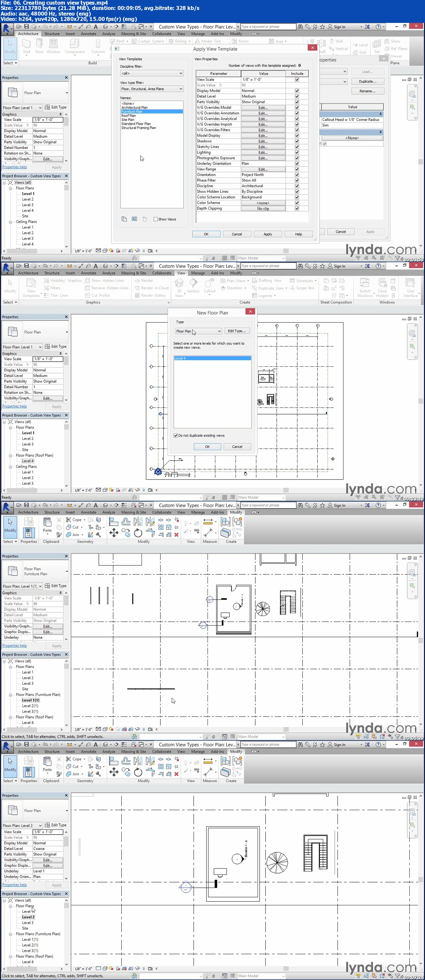Open the Floor Plan: Level 1(1) instance dropdown

tap(23, 586)
